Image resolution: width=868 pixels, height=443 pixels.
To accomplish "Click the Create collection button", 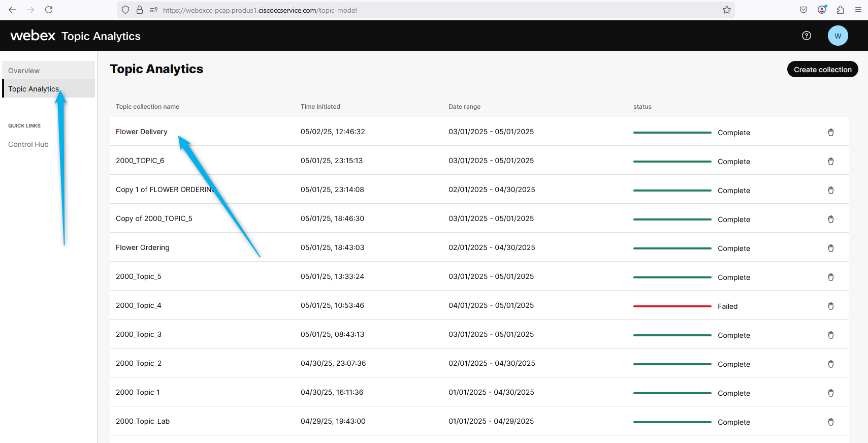I will (x=822, y=70).
